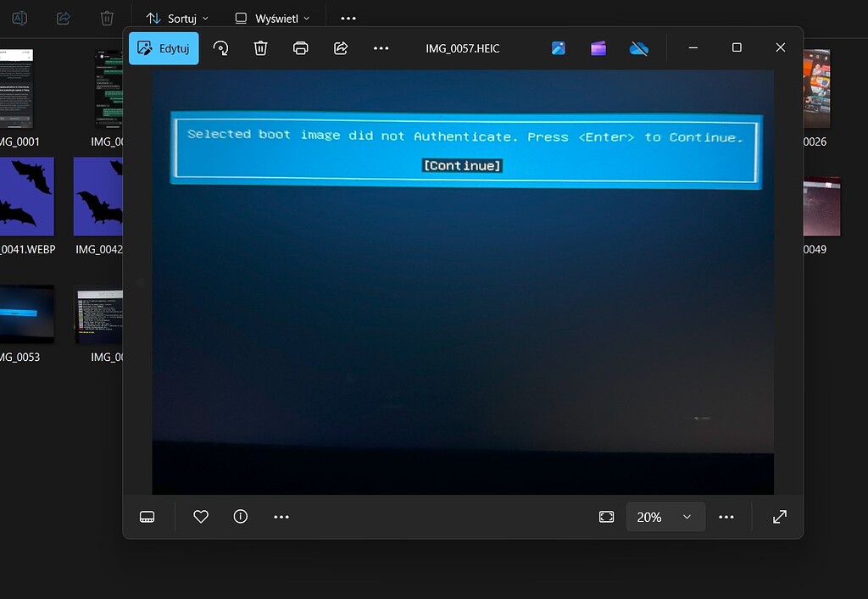Share the current photo
Viewport: 868px width, 599px height.
tap(341, 48)
